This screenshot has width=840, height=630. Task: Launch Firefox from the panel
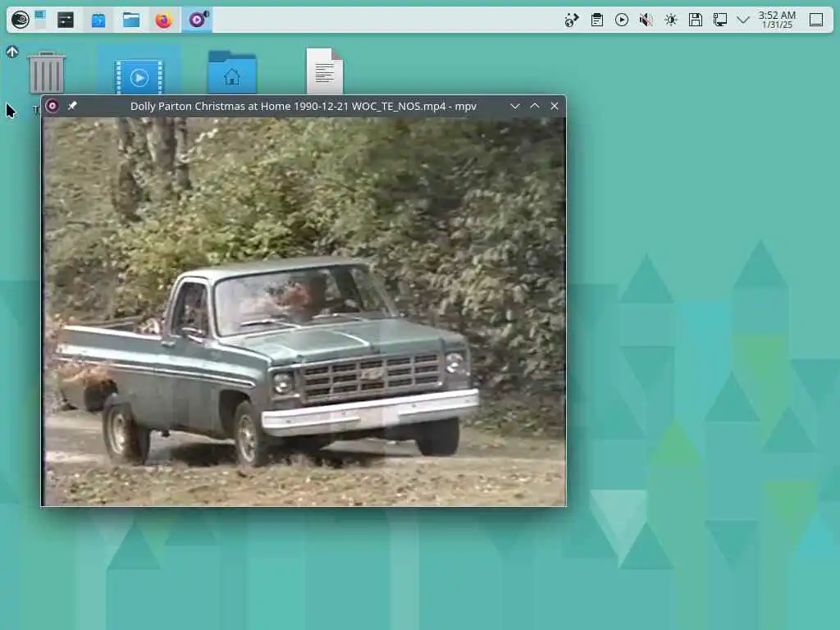pos(163,20)
